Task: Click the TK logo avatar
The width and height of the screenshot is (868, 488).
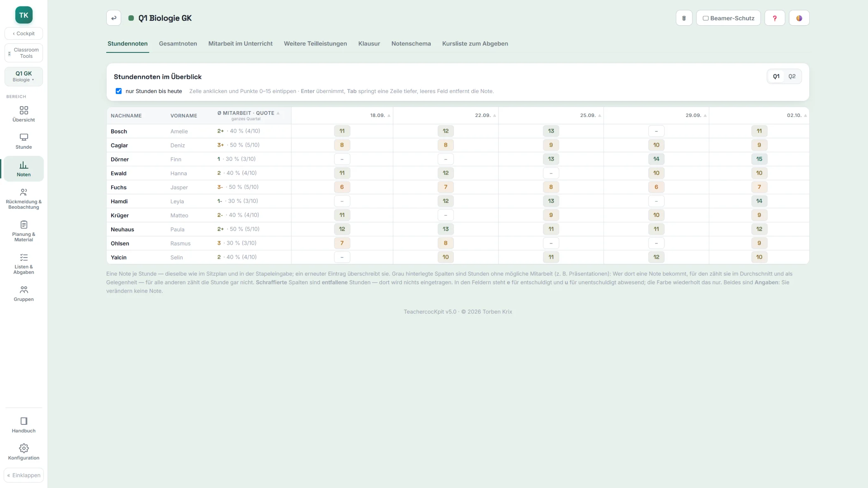Action: pos(24,15)
